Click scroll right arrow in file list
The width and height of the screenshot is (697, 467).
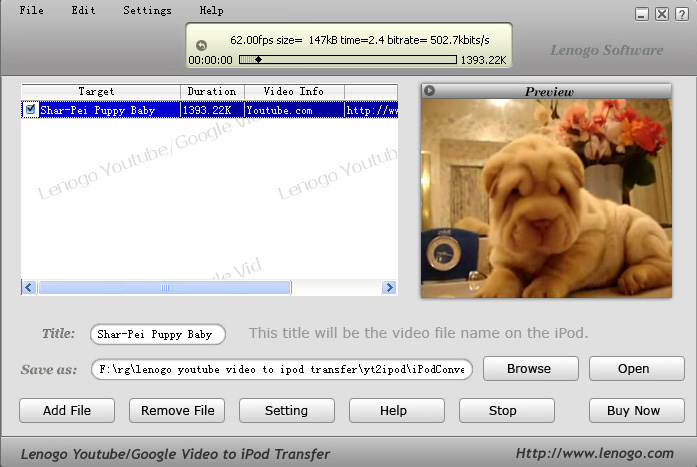(x=389, y=288)
